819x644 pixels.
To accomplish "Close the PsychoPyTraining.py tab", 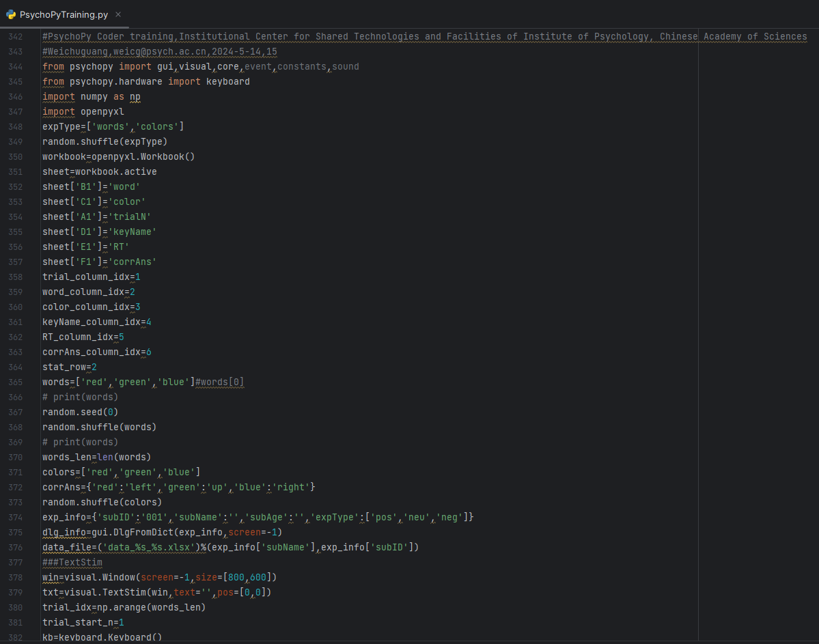I will coord(118,14).
